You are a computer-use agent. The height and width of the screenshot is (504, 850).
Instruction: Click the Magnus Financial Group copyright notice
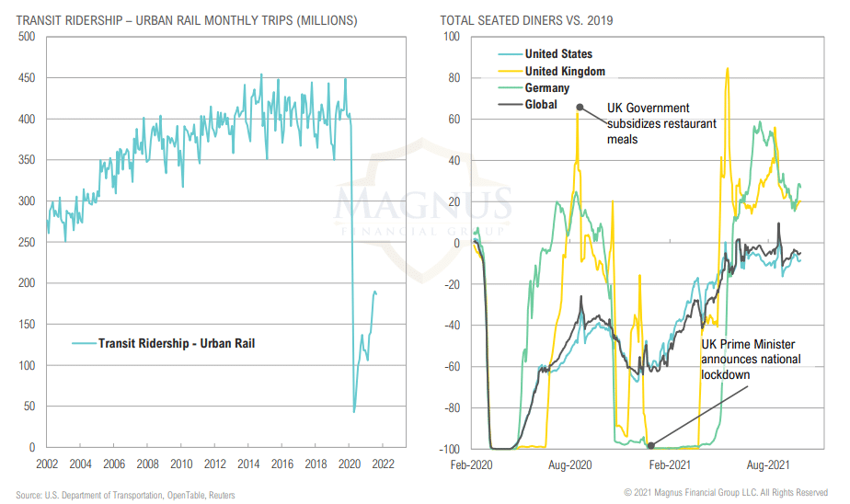(x=726, y=492)
